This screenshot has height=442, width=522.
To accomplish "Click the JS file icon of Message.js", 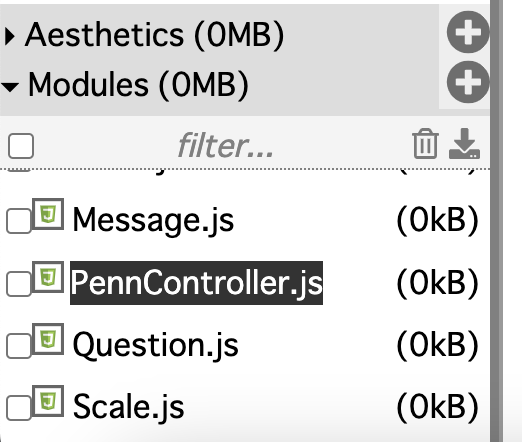I will pyautogui.click(x=48, y=214).
